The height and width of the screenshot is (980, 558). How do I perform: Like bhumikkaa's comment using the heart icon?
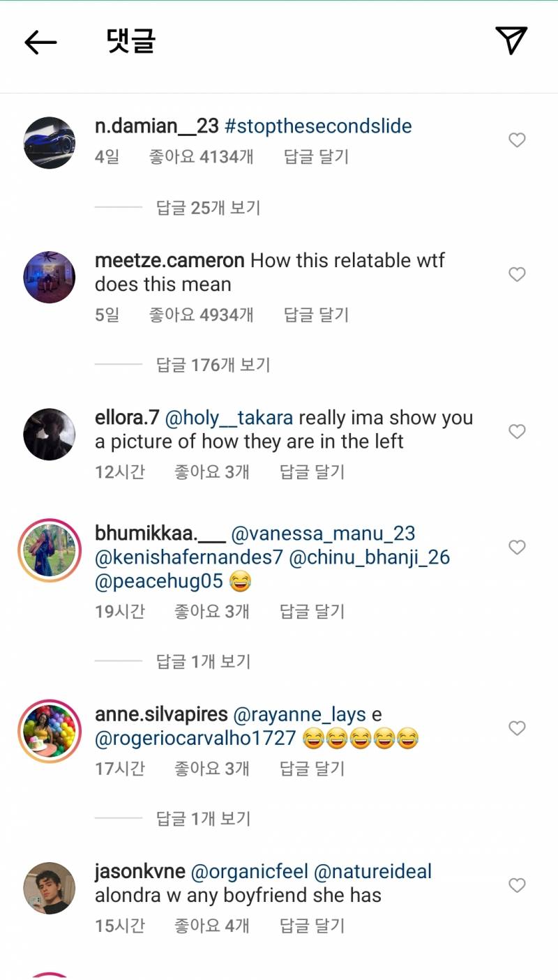coord(517,548)
